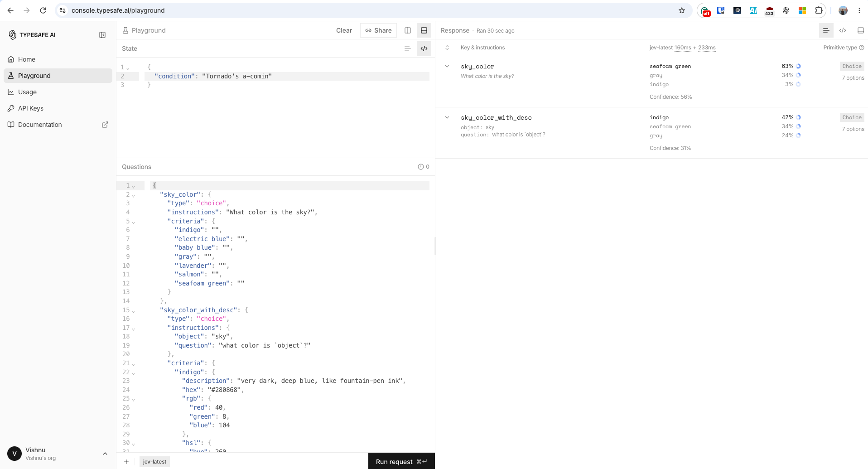This screenshot has width=868, height=469.
Task: Fold Questions code at line 15
Action: coord(134,311)
